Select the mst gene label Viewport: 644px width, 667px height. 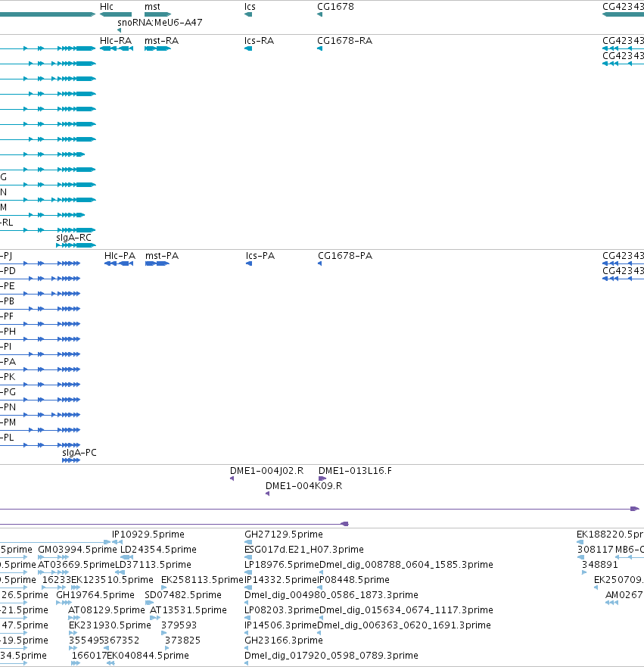pyautogui.click(x=152, y=7)
